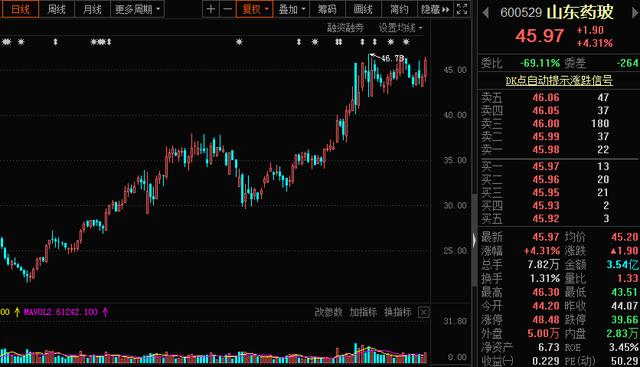Click the 隐藏 double-arrow hide button
Screen dimensions: 640x367
435,9
